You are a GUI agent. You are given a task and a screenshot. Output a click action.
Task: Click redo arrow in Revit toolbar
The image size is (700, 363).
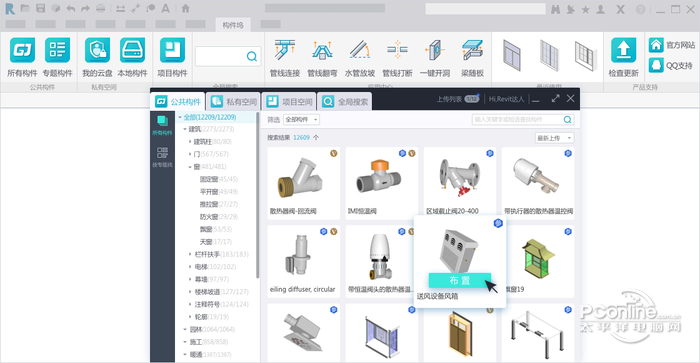click(85, 8)
